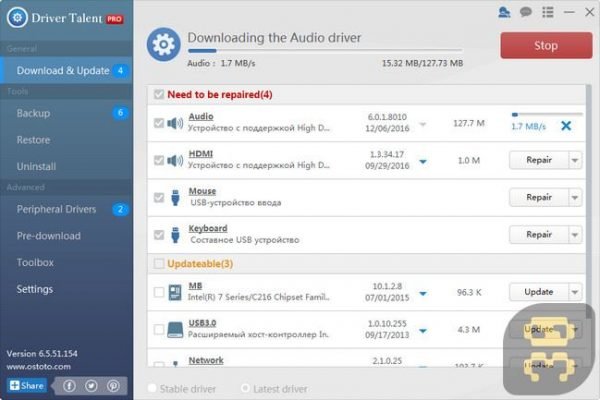This screenshot has width=600, height=400.
Task: Toggle the Mouse driver checkbox
Action: pyautogui.click(x=159, y=198)
